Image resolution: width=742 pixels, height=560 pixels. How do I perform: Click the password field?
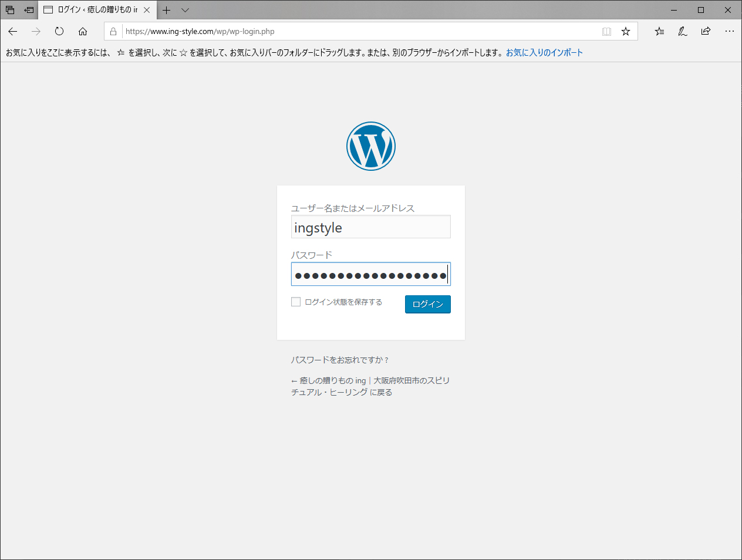371,274
